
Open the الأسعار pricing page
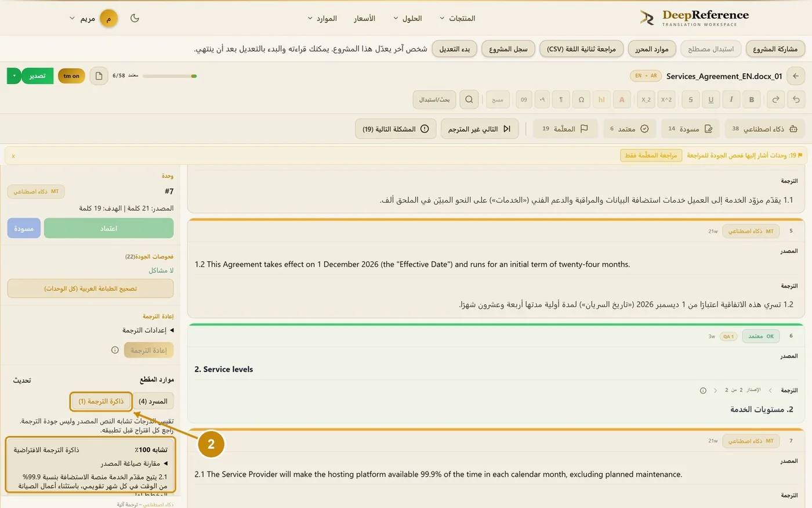point(365,19)
